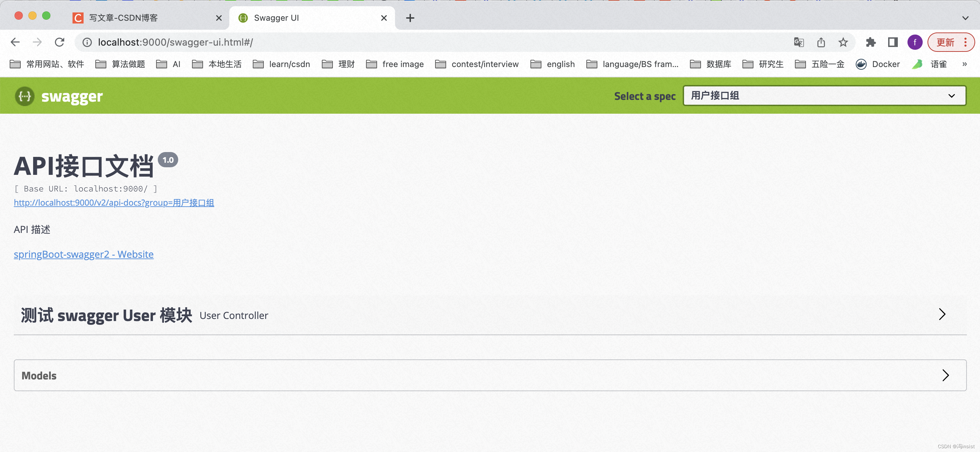The height and width of the screenshot is (452, 980).
Task: Open the Chrome three-dot menu
Action: tap(966, 42)
